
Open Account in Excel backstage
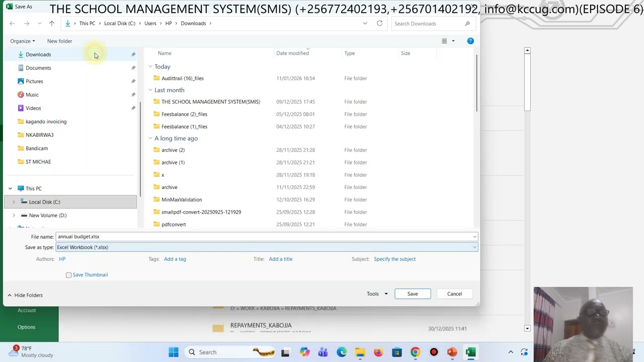tap(27, 310)
